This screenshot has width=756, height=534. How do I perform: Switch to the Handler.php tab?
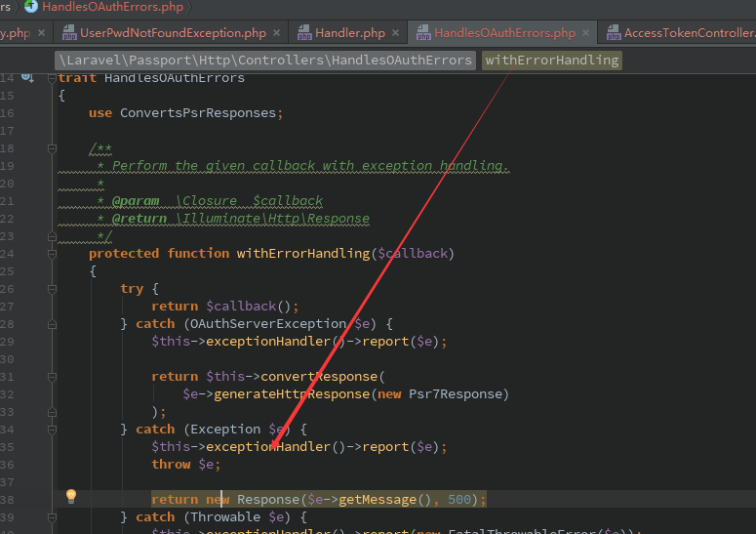[x=350, y=33]
